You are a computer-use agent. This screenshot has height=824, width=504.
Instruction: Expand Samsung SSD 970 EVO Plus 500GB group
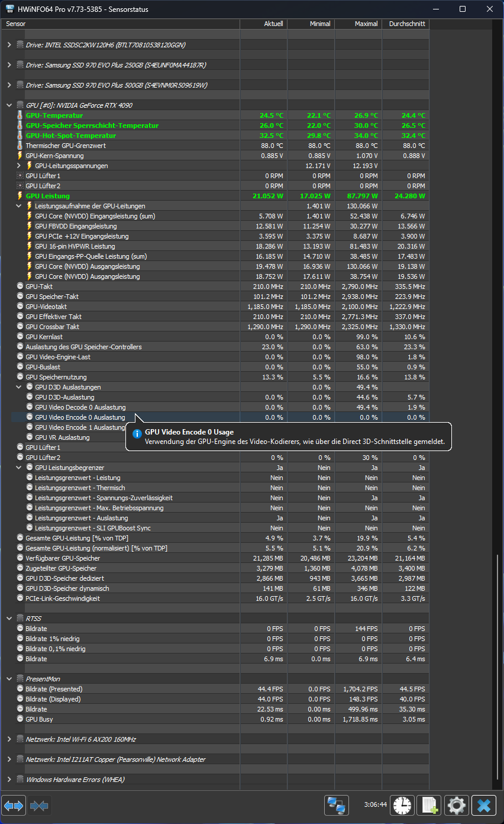point(8,85)
